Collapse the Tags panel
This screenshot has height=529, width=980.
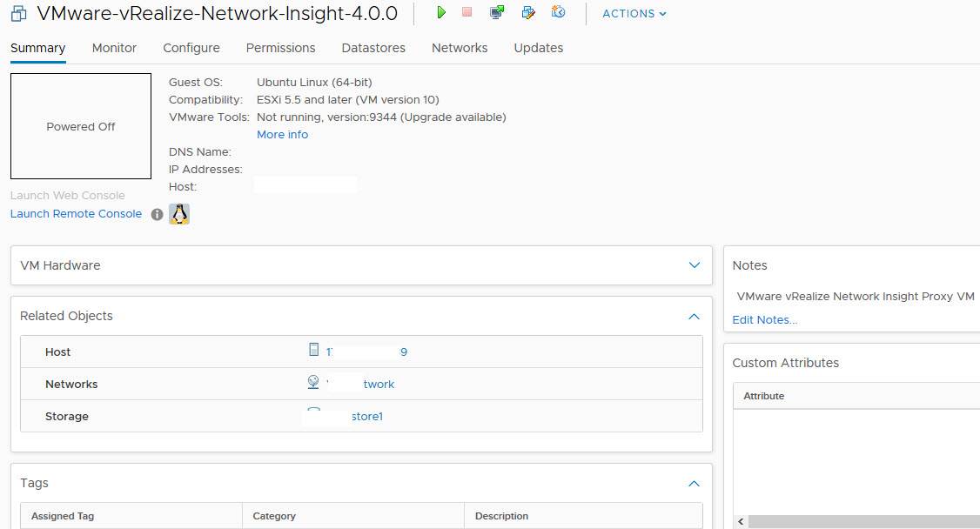[694, 483]
